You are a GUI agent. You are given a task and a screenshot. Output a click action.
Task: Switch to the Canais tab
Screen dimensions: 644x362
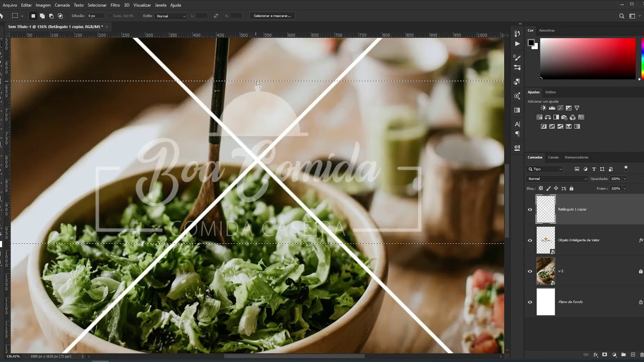(553, 157)
